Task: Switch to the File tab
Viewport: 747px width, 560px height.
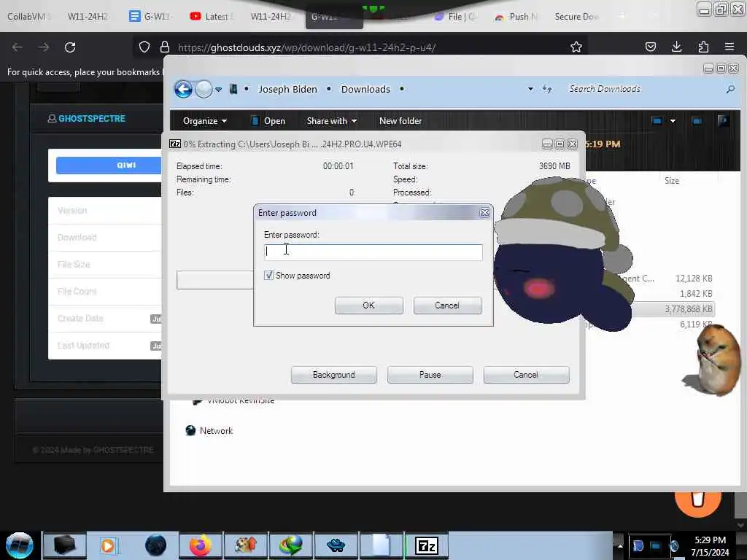Action: click(x=456, y=16)
